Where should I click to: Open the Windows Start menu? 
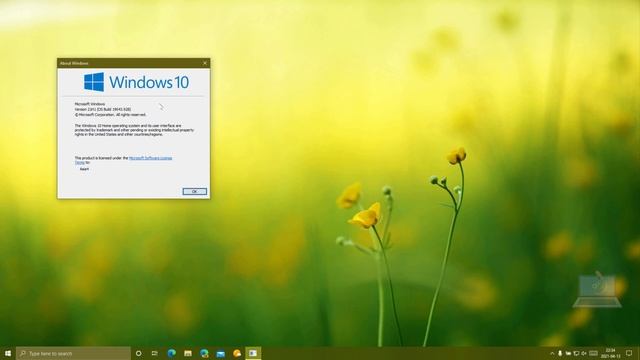click(x=8, y=353)
